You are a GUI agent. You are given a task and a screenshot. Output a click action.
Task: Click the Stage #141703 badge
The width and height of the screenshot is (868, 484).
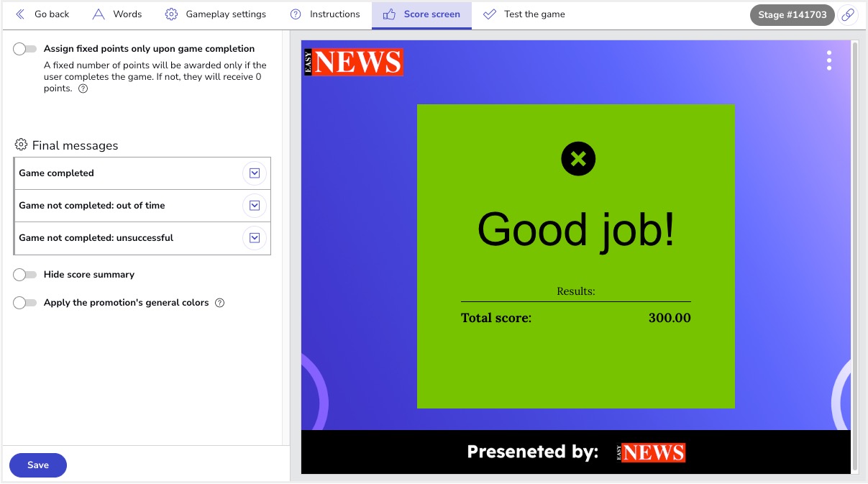point(792,15)
